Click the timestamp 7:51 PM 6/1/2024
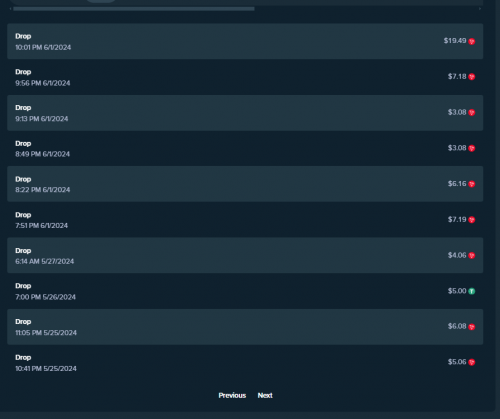The height and width of the screenshot is (419, 500). click(x=42, y=226)
